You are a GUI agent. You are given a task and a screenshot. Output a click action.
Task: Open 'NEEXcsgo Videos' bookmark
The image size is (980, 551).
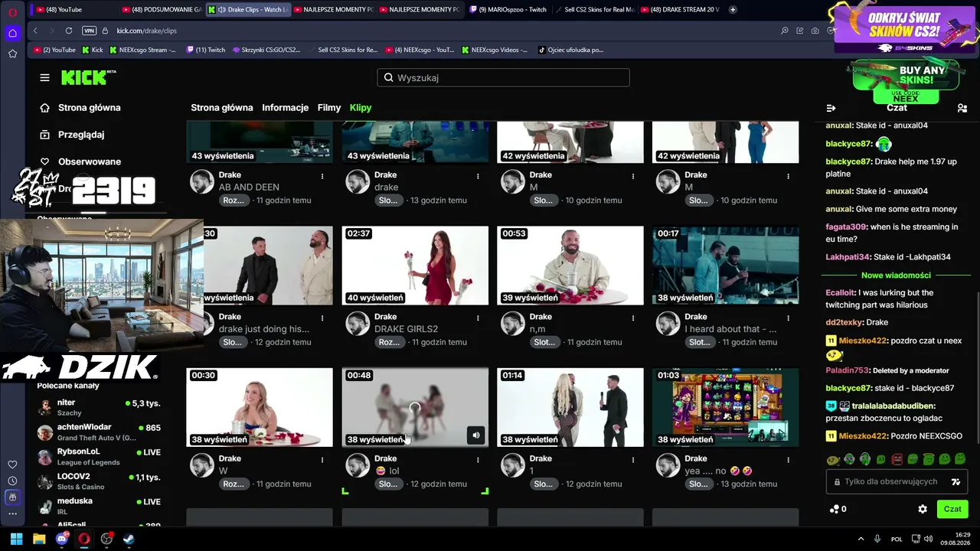click(495, 50)
